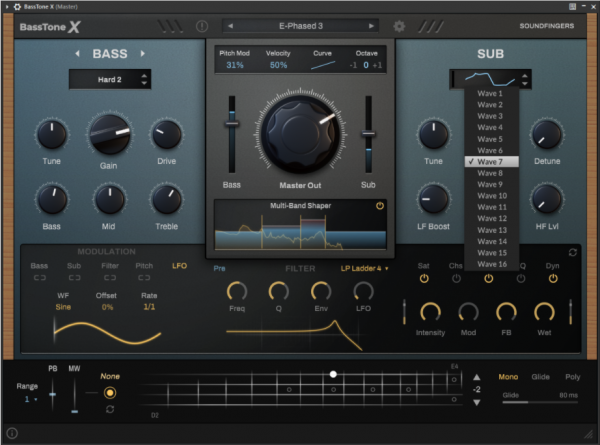The width and height of the screenshot is (600, 445).
Task: Click the exclamation alert icon
Action: coord(202,26)
